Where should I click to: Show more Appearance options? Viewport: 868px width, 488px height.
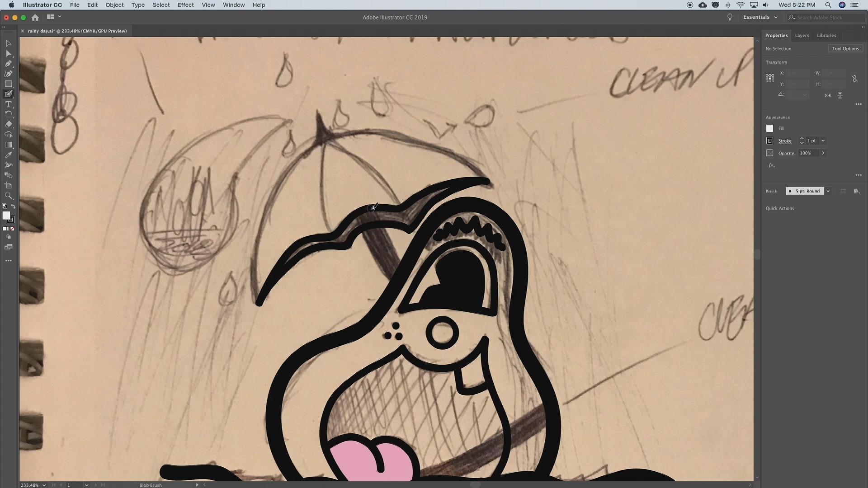pos(858,175)
